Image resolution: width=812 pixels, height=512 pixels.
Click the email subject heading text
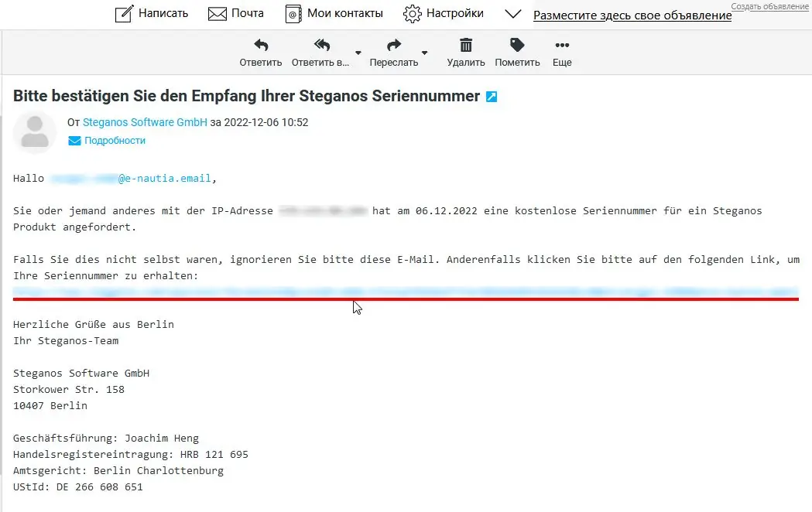pos(246,96)
